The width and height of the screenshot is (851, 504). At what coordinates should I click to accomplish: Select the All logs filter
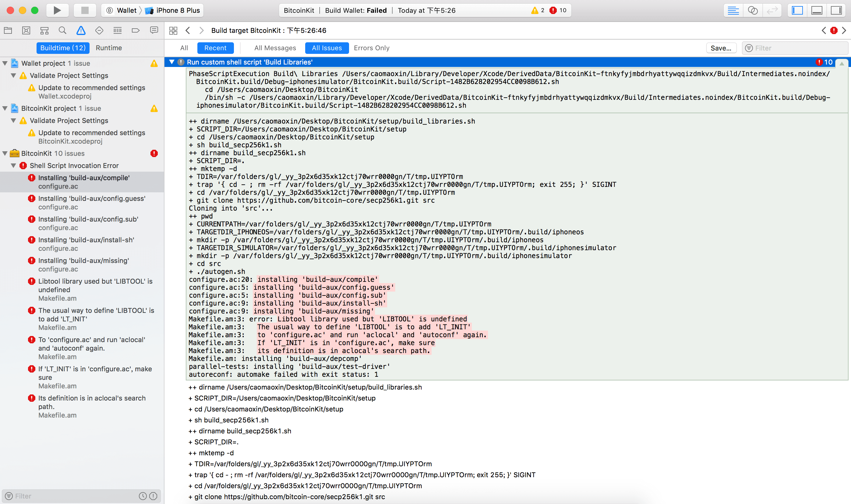(184, 48)
